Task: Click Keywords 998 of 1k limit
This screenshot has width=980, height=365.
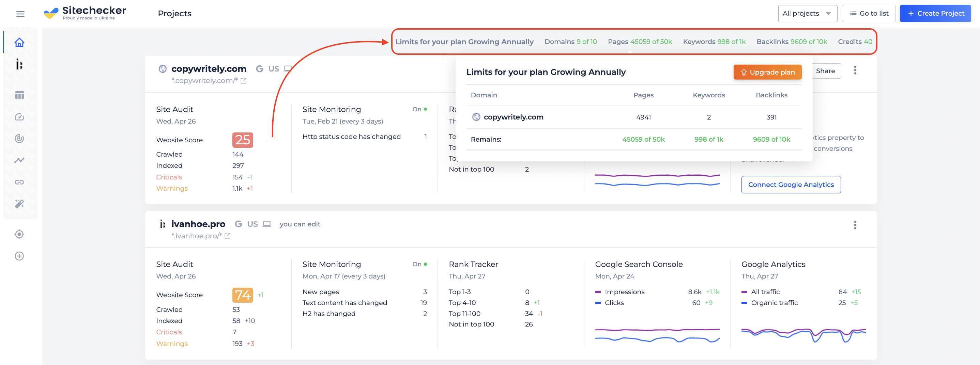Action: pos(714,42)
